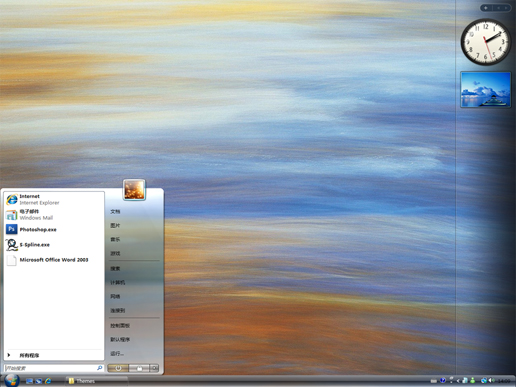Viewport: 516px width, 387px height.
Task: Open 音乐 (Music) folder
Action: tap(115, 240)
